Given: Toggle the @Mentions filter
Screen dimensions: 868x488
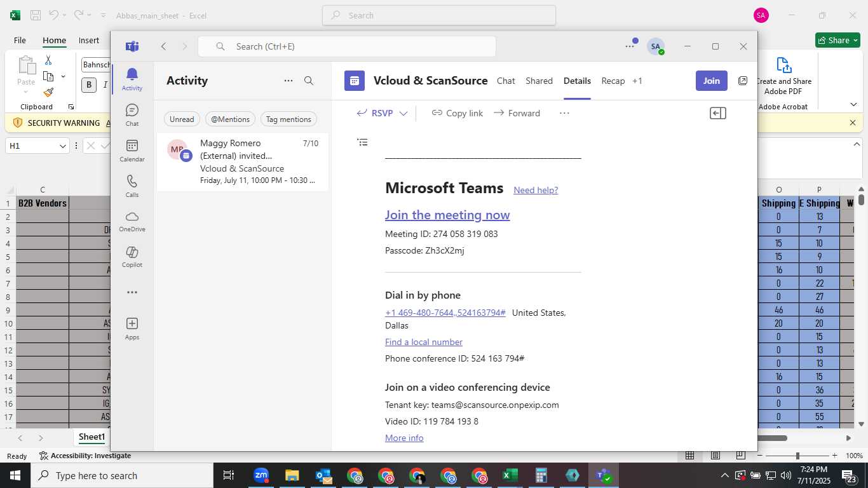Looking at the screenshot, I should point(231,119).
